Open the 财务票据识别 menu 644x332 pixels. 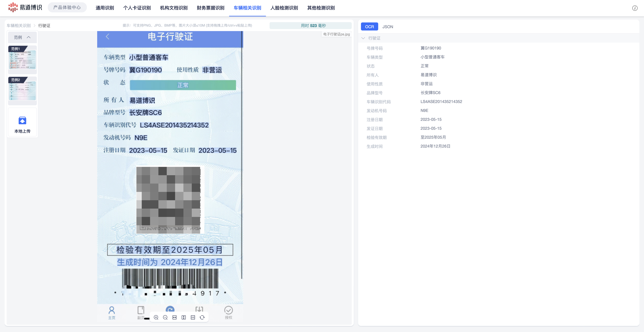coord(210,8)
